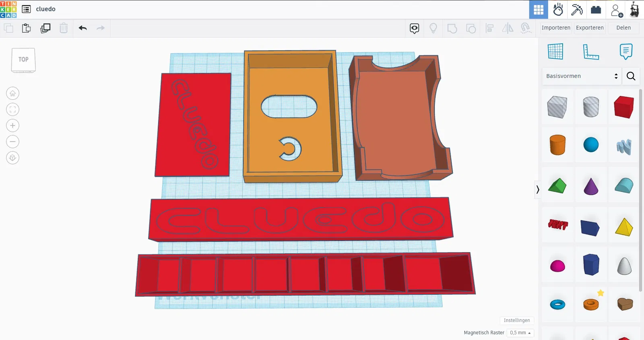
Task: Click the TOP view cube
Action: point(23,60)
